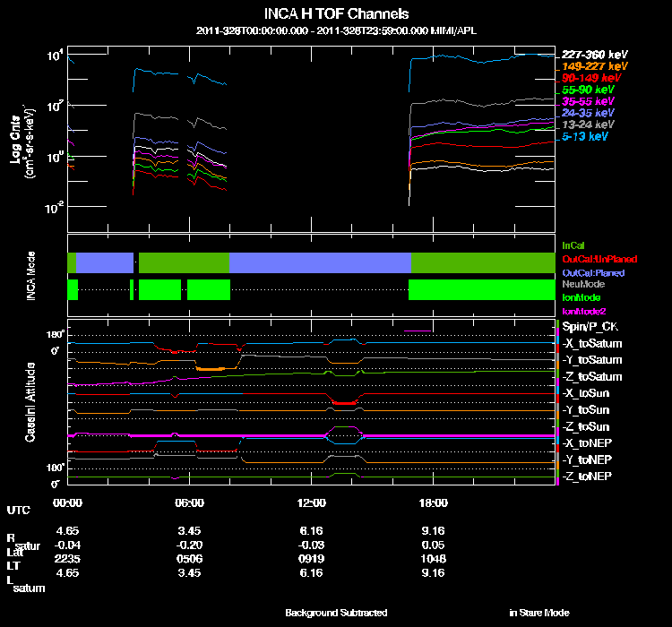Click the -Z_toNEP attitude label
This screenshot has height=627, width=672.
pos(587,477)
